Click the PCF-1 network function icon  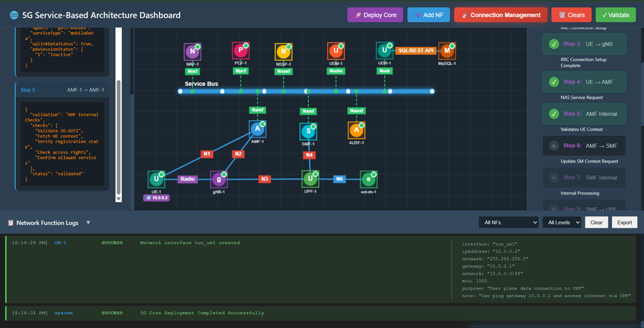coord(240,51)
